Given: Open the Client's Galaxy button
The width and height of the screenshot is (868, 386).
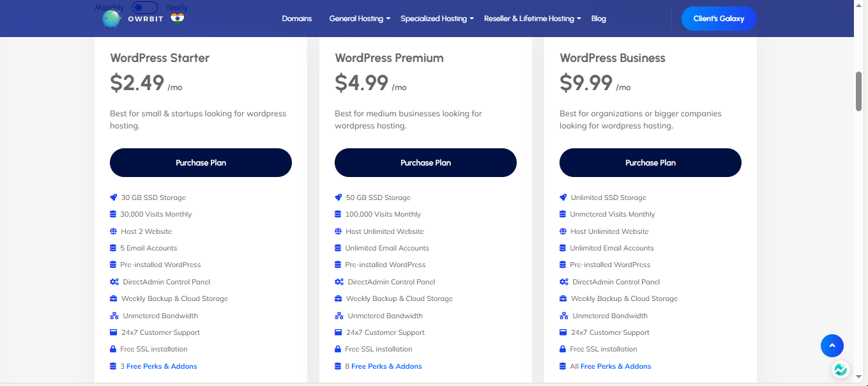Looking at the screenshot, I should (719, 19).
